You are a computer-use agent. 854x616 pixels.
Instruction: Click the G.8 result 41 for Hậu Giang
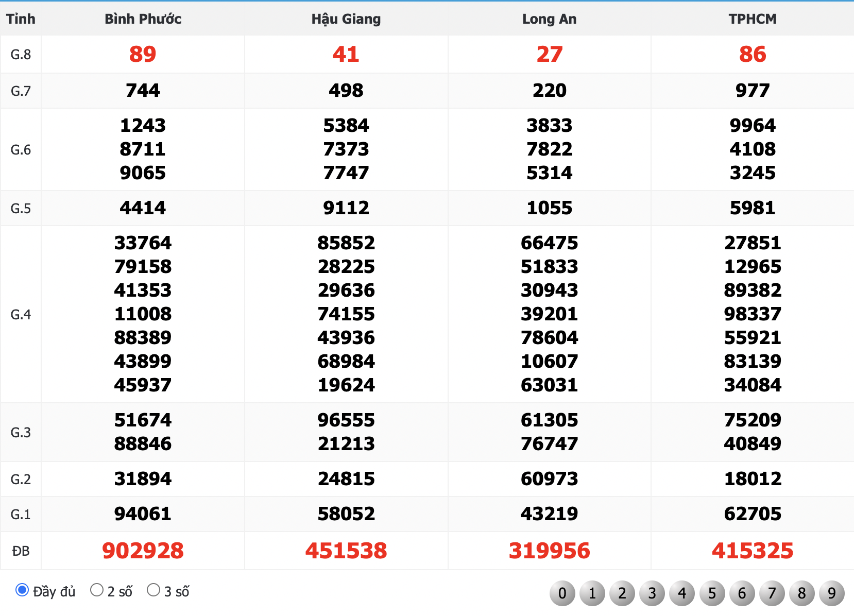coord(346,54)
